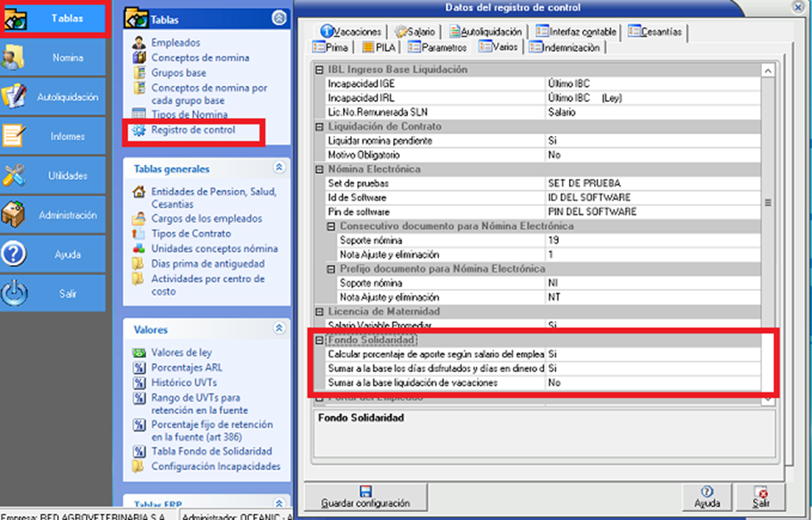The image size is (812, 520).
Task: Collapse the Nómina Electrónica section
Action: (319, 169)
